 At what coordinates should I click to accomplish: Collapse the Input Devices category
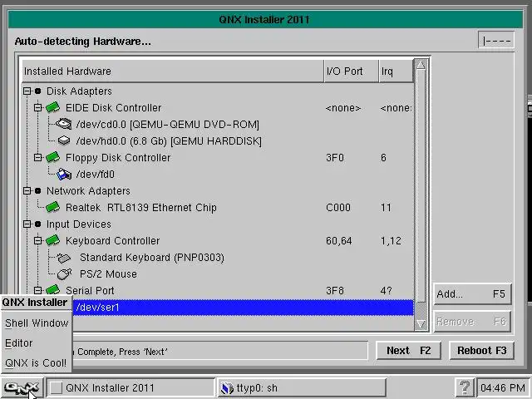(27, 224)
